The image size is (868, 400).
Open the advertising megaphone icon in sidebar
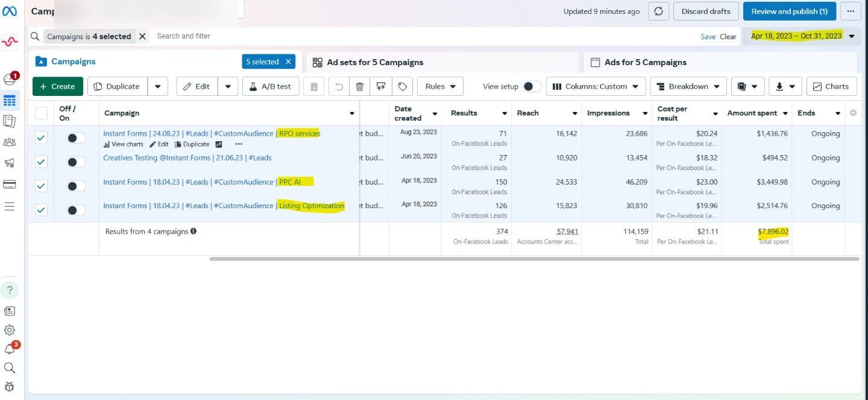point(10,163)
